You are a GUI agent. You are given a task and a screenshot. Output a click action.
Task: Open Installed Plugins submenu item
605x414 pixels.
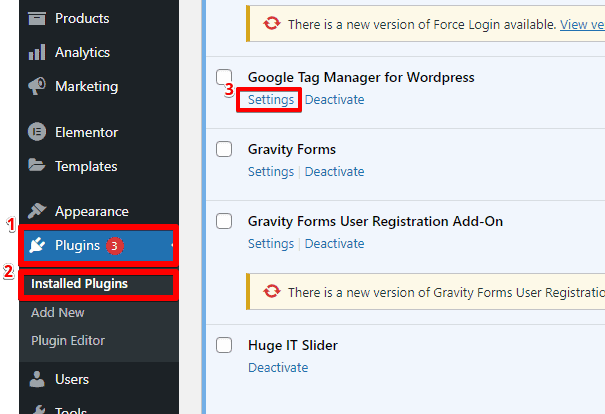tap(79, 284)
